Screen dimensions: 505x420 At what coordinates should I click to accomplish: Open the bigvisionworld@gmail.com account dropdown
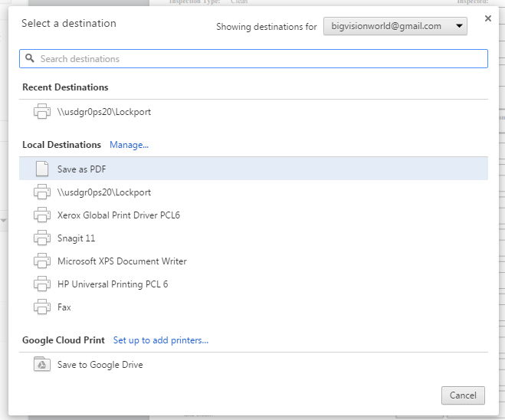(x=395, y=27)
